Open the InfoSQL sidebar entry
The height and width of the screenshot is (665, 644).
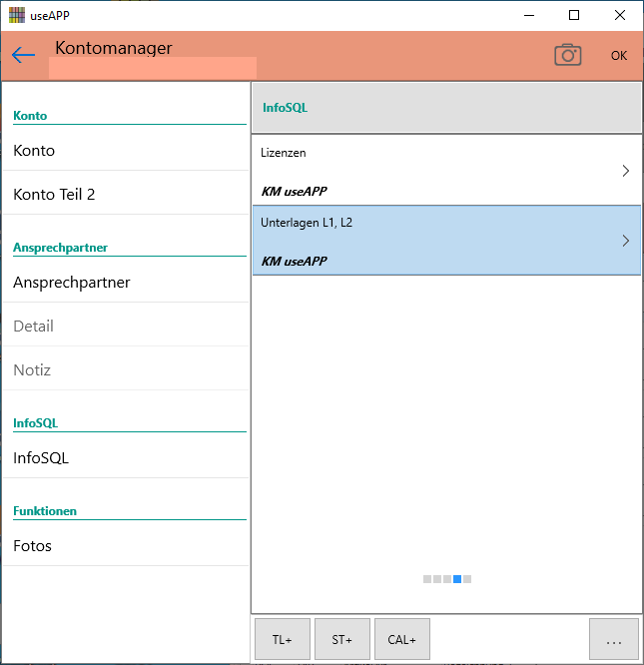pyautogui.click(x=126, y=458)
